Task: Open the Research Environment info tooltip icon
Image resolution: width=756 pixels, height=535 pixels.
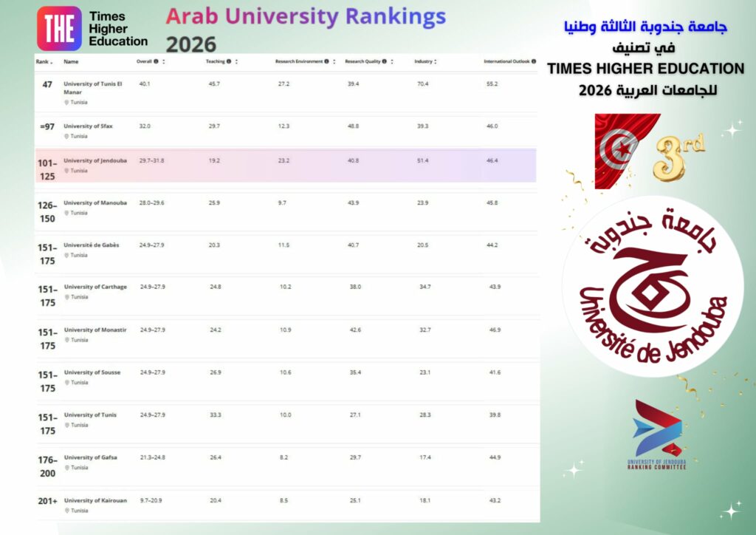Action: tap(327, 62)
